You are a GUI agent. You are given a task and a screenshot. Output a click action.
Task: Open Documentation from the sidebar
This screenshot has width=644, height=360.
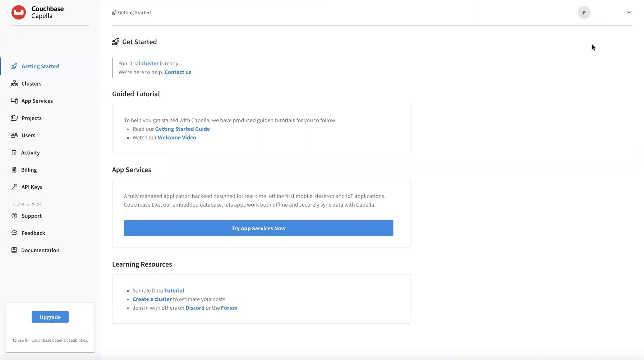point(40,250)
